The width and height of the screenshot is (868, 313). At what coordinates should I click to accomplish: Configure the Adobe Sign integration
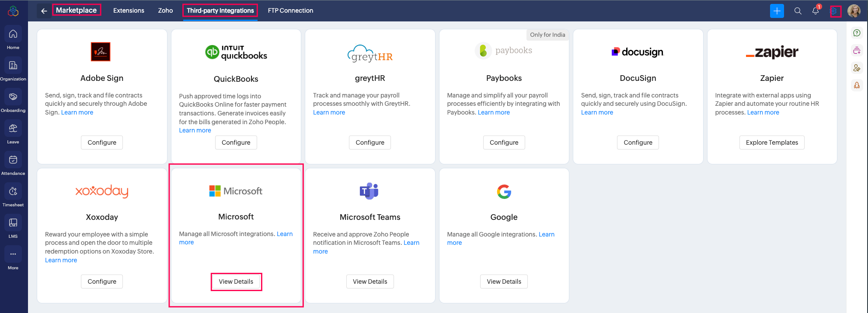(x=102, y=143)
